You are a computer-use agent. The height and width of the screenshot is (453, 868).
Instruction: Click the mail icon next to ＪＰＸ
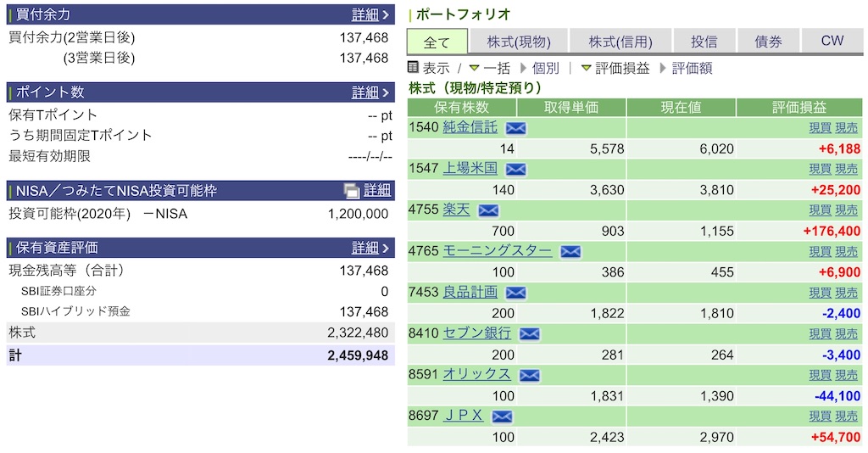[502, 417]
